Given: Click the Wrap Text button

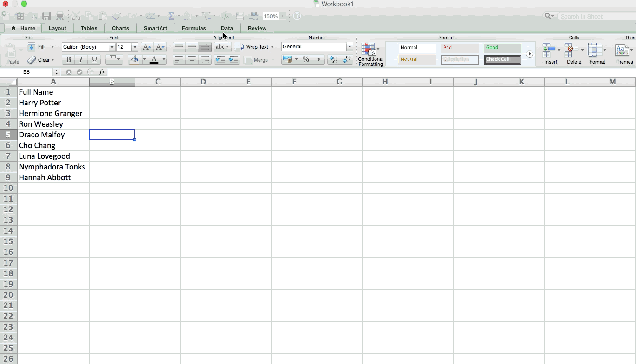Looking at the screenshot, I should 253,47.
